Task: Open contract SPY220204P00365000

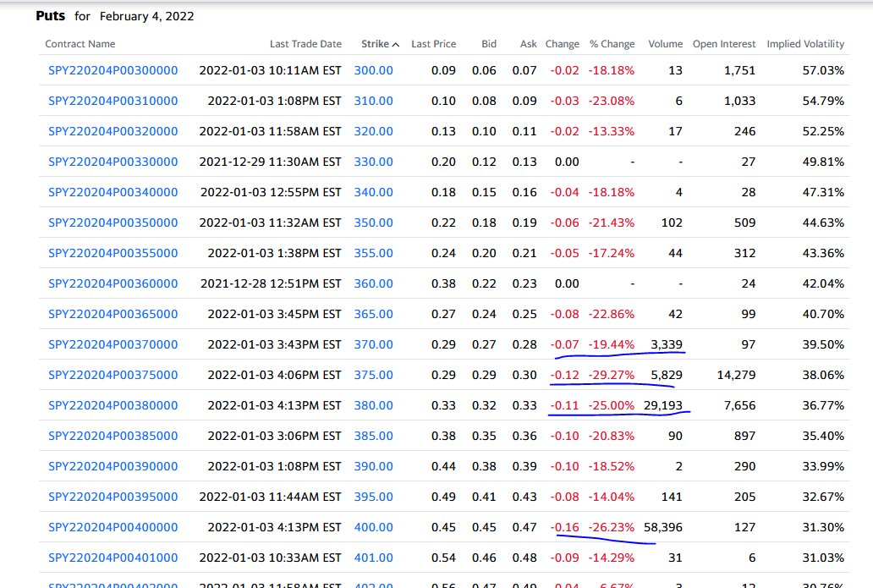Action: [x=113, y=314]
